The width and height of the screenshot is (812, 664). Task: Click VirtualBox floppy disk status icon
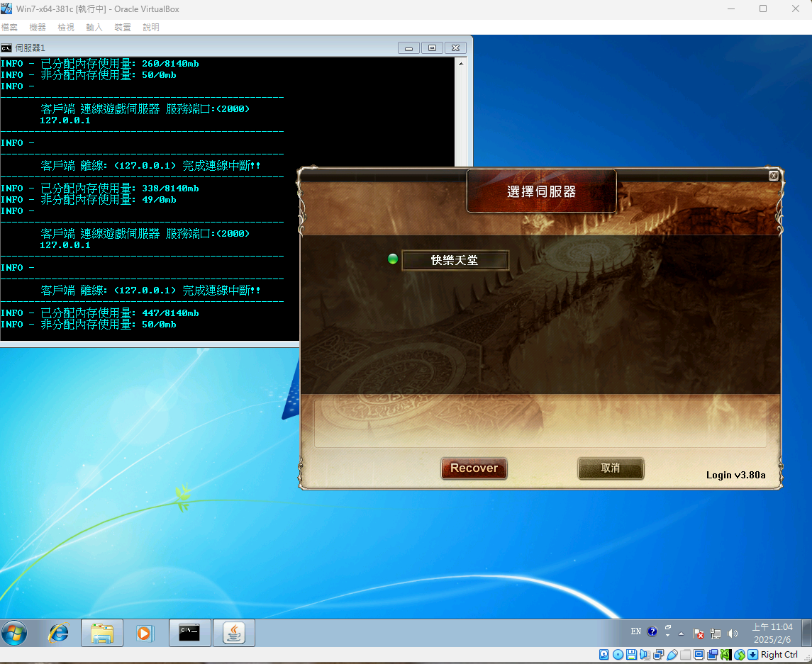[x=631, y=655]
